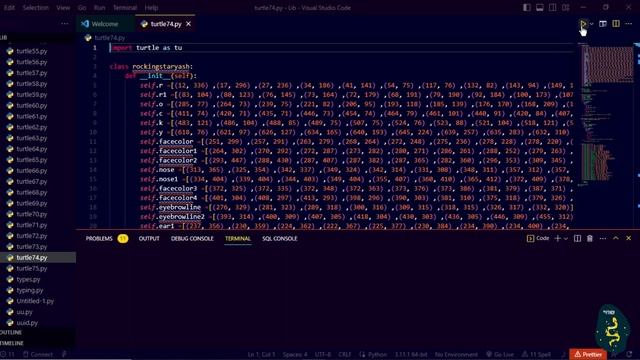Open Customize Layout icon in title bar

click(x=566, y=7)
